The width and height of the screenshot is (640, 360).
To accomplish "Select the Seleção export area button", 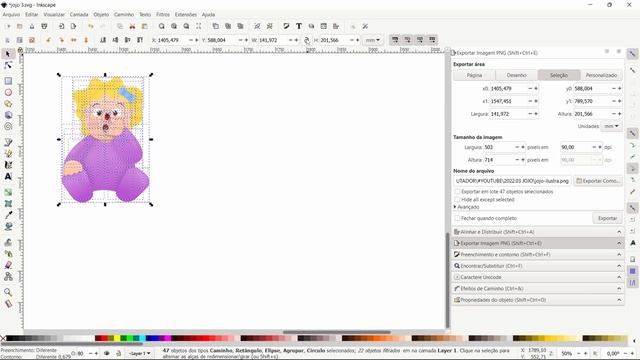I will click(x=559, y=75).
